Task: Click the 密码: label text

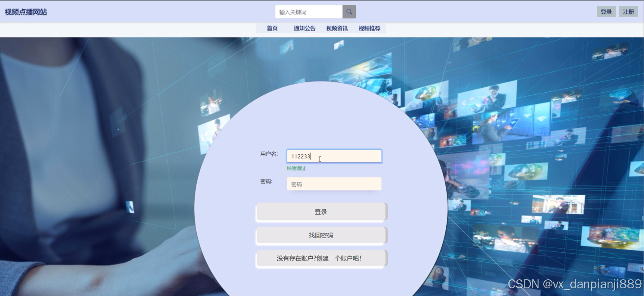Action: [266, 181]
